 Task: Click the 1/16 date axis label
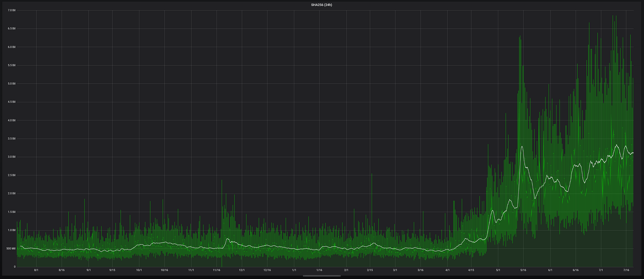click(319, 270)
